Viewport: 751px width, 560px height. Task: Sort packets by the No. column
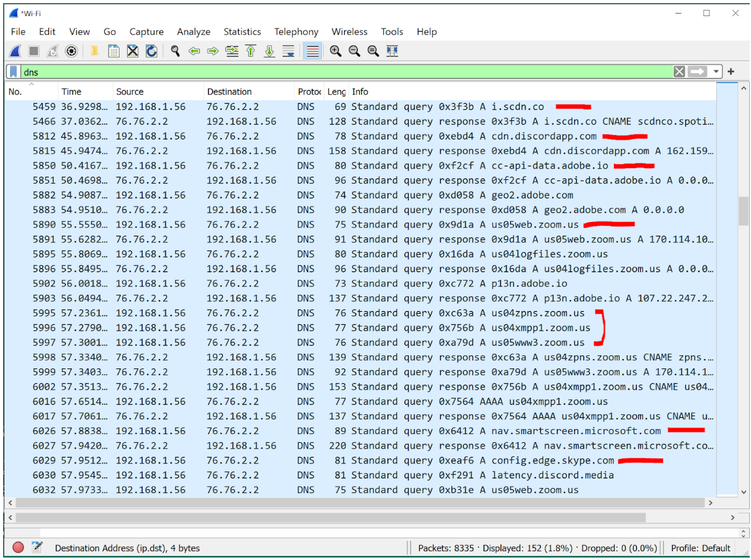point(31,92)
